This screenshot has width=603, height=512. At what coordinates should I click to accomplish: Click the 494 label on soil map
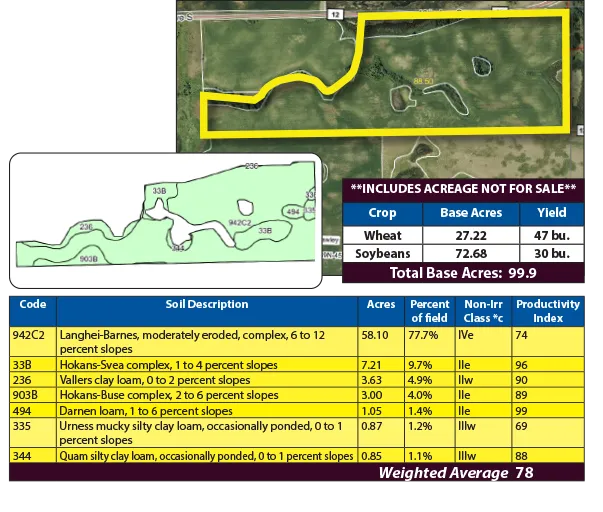[293, 212]
